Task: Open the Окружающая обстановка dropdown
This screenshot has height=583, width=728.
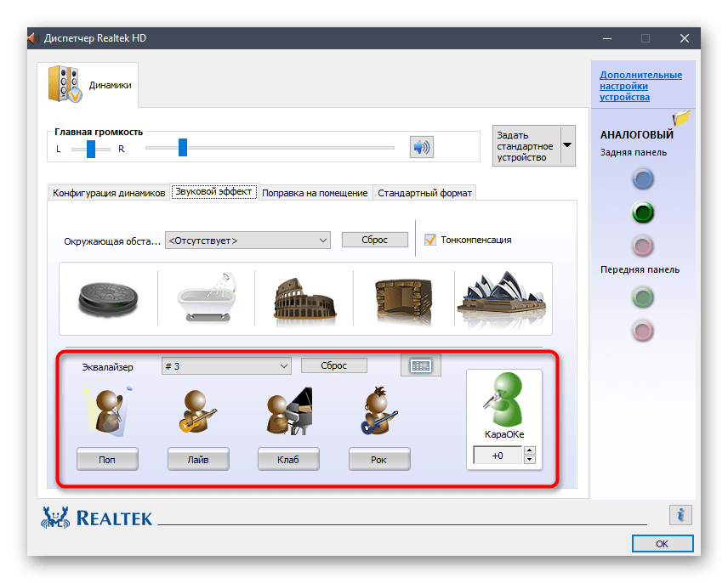Action: pyautogui.click(x=247, y=241)
